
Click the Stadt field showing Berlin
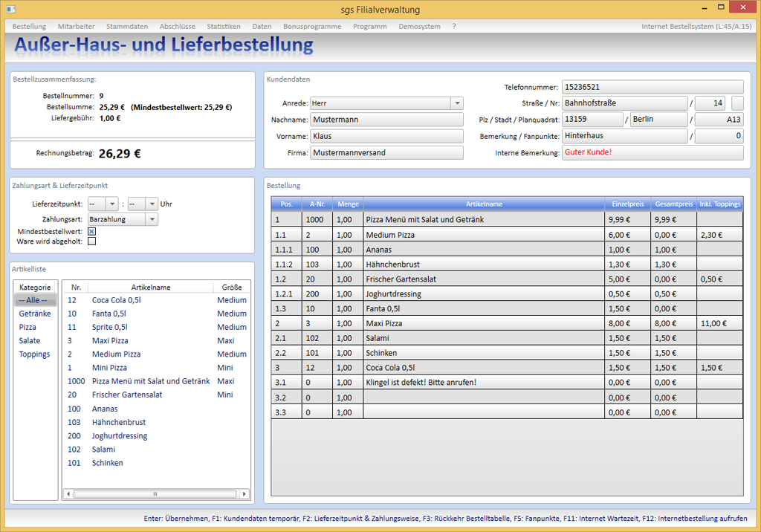658,119
